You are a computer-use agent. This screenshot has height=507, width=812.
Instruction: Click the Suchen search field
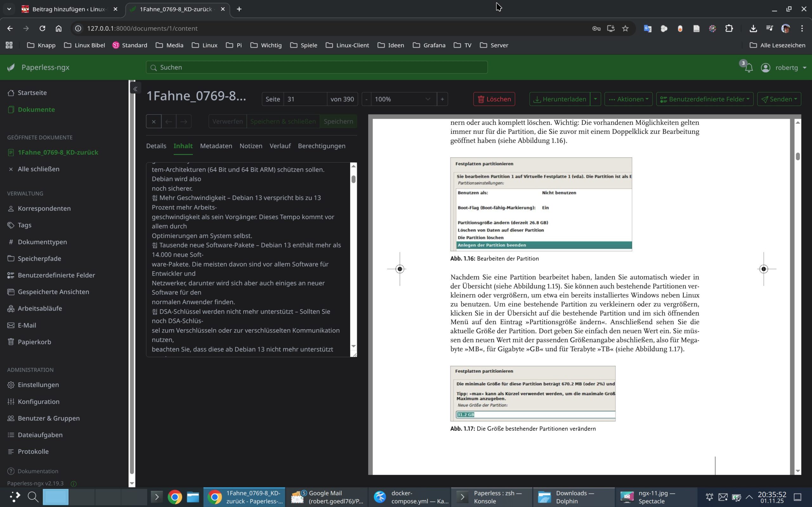click(x=317, y=67)
